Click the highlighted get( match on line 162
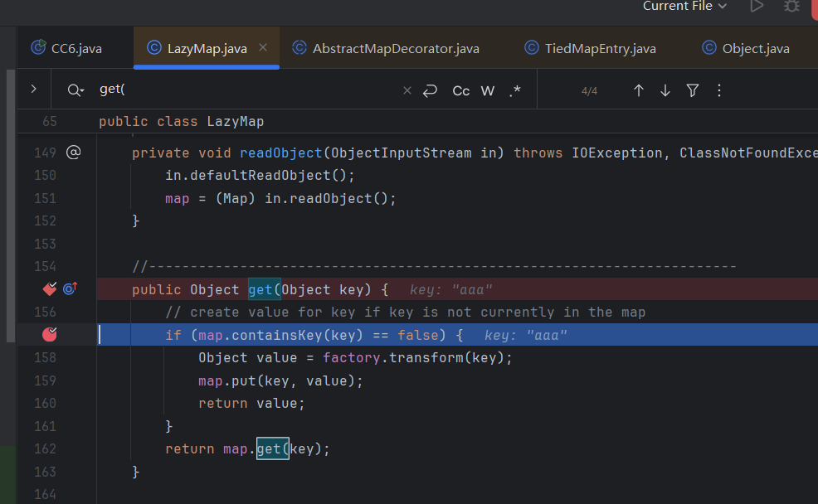Viewport: 818px width, 504px height. (x=273, y=448)
